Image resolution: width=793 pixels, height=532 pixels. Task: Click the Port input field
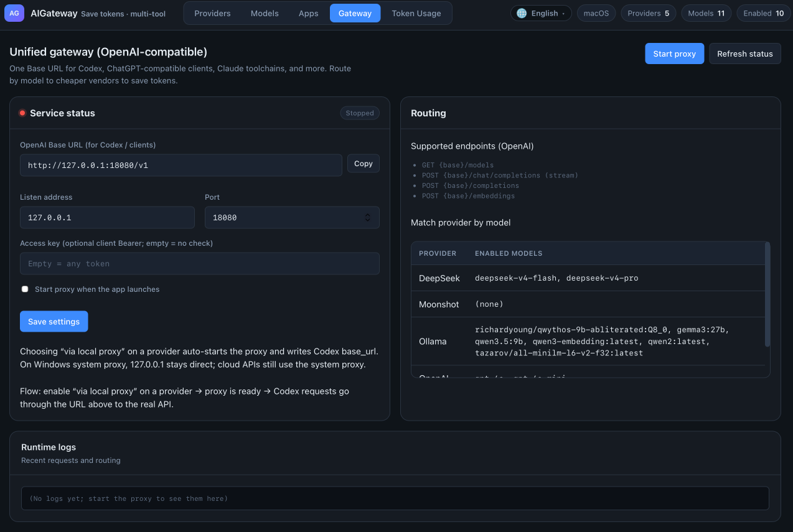coord(292,218)
